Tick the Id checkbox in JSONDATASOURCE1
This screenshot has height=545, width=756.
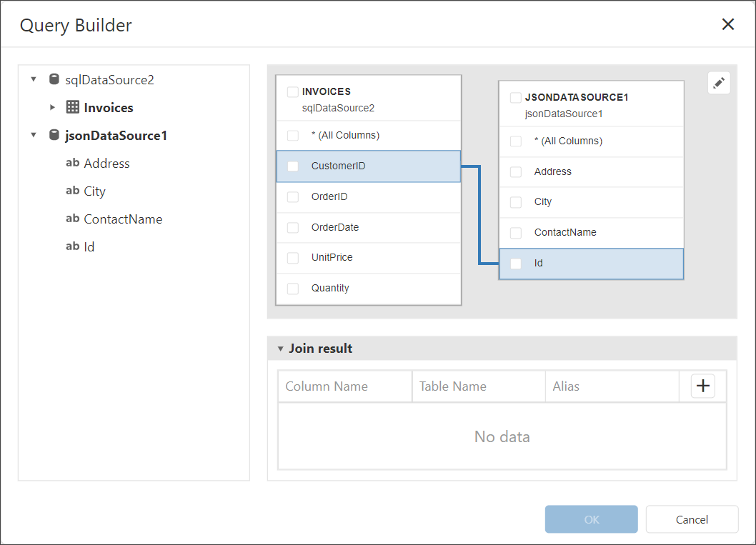tap(516, 264)
